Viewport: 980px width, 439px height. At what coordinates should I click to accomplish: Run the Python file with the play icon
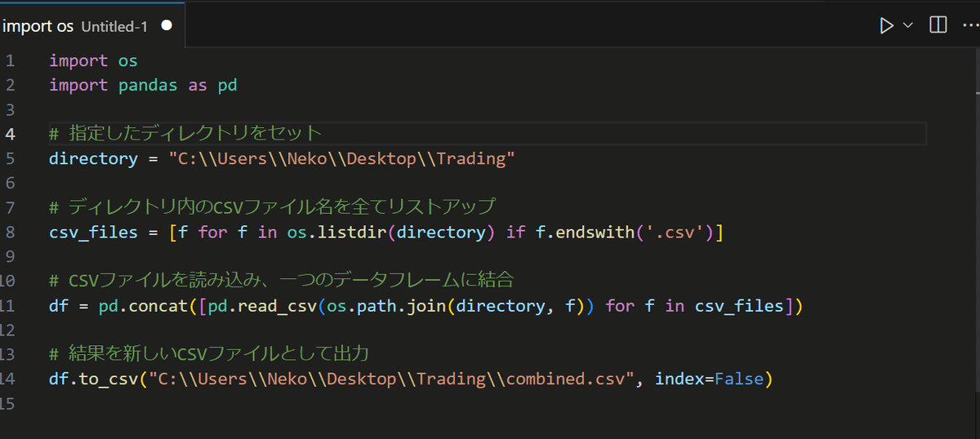click(x=886, y=25)
